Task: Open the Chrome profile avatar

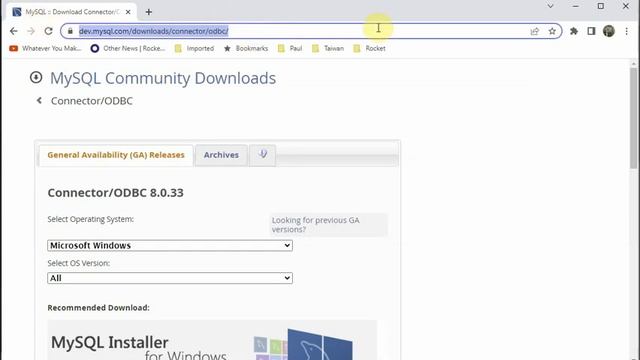Action: (x=609, y=31)
